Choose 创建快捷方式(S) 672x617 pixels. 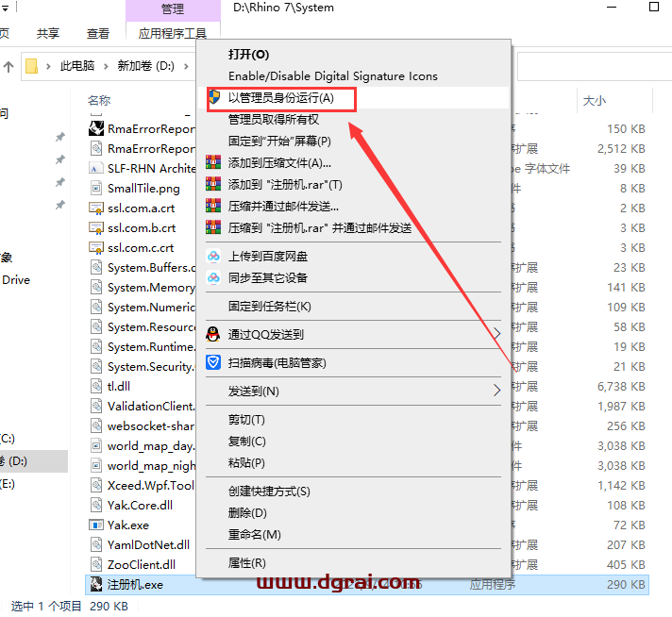pos(269,492)
